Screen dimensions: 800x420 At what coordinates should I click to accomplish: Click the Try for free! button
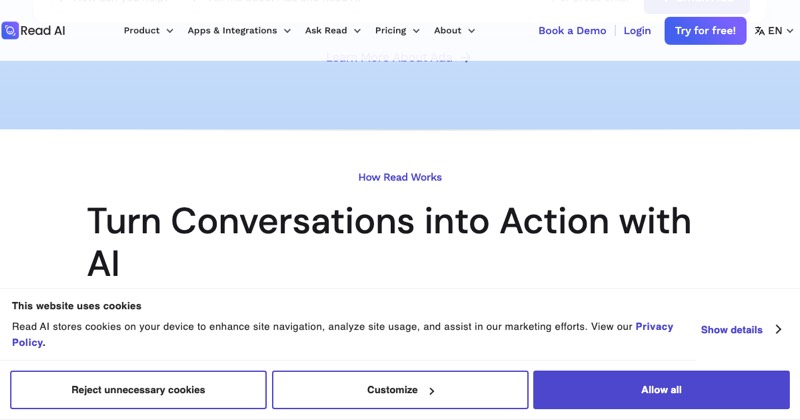[705, 31]
